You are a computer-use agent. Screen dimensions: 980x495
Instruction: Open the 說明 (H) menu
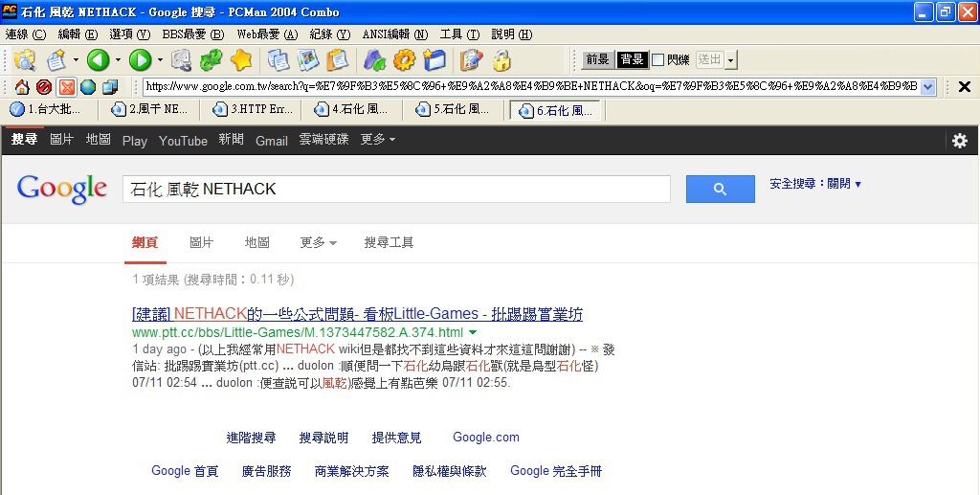[512, 34]
